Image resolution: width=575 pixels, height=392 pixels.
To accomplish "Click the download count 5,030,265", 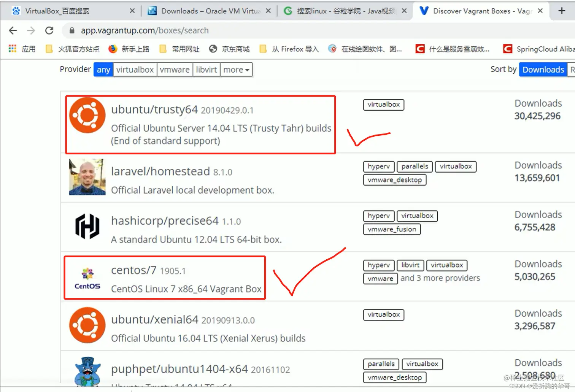I will click(x=535, y=277).
